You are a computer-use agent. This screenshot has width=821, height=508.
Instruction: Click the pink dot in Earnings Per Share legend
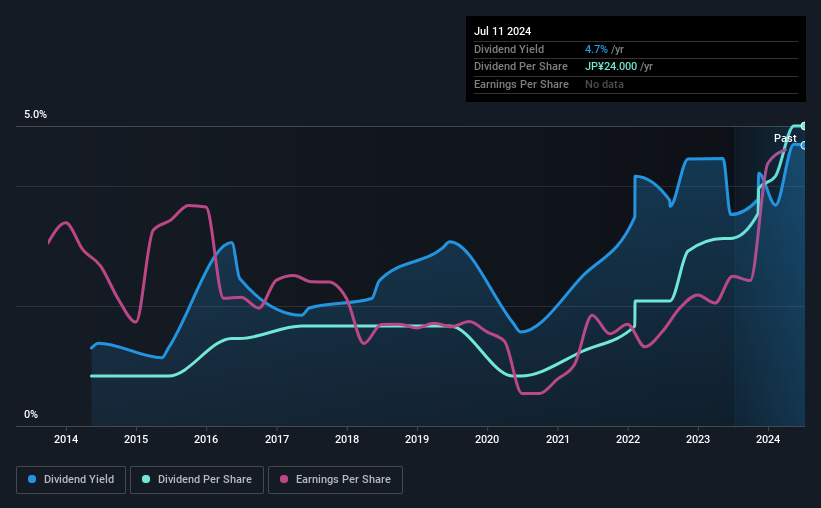point(284,479)
